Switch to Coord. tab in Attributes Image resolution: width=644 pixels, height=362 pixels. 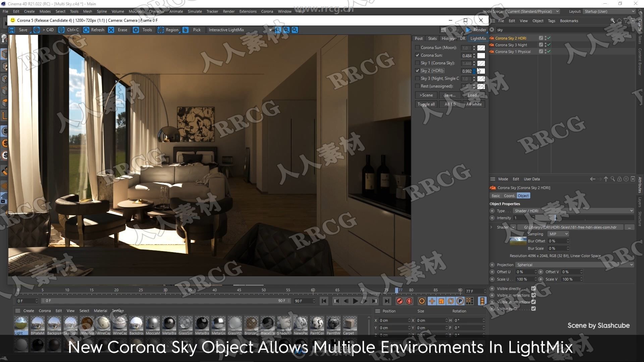[509, 196]
